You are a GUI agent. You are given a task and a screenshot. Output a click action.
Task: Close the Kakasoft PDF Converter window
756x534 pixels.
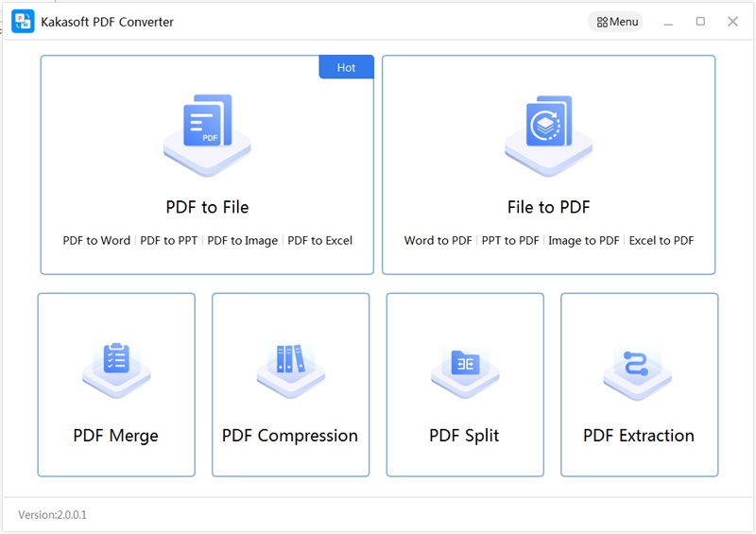(x=733, y=21)
